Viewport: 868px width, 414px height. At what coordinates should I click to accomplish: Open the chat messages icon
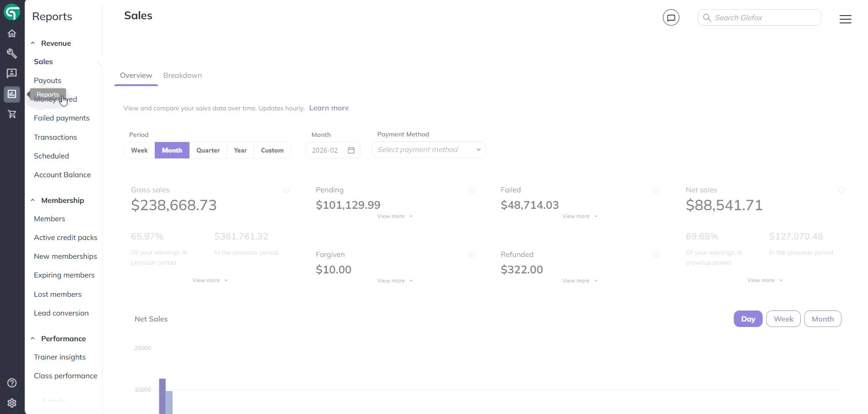tap(671, 18)
